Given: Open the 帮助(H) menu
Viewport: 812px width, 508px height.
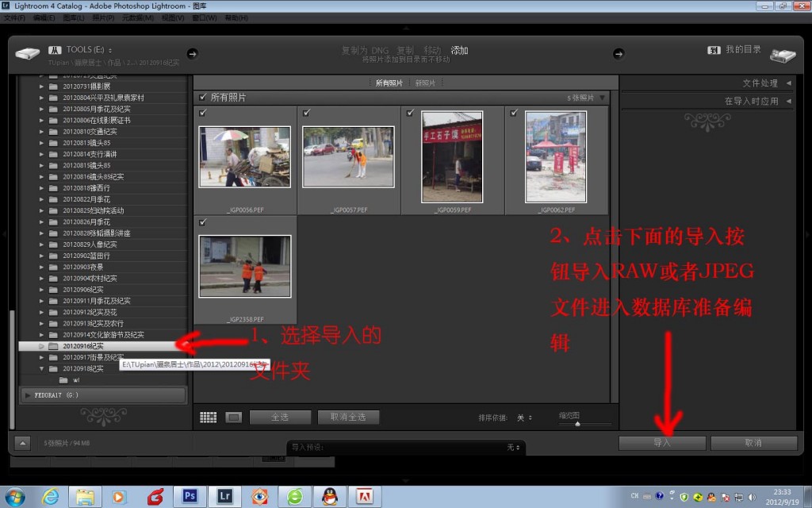Looking at the screenshot, I should pyautogui.click(x=236, y=18).
